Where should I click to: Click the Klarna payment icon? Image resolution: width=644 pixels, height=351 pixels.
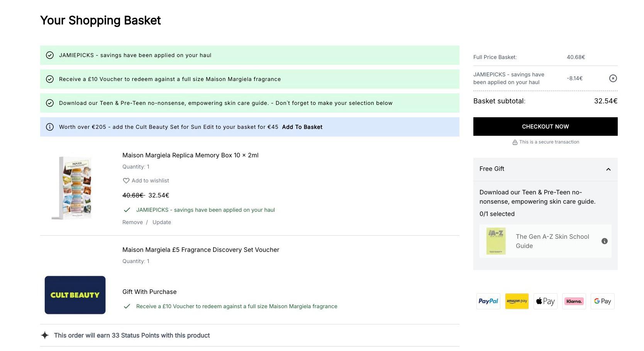(x=574, y=301)
